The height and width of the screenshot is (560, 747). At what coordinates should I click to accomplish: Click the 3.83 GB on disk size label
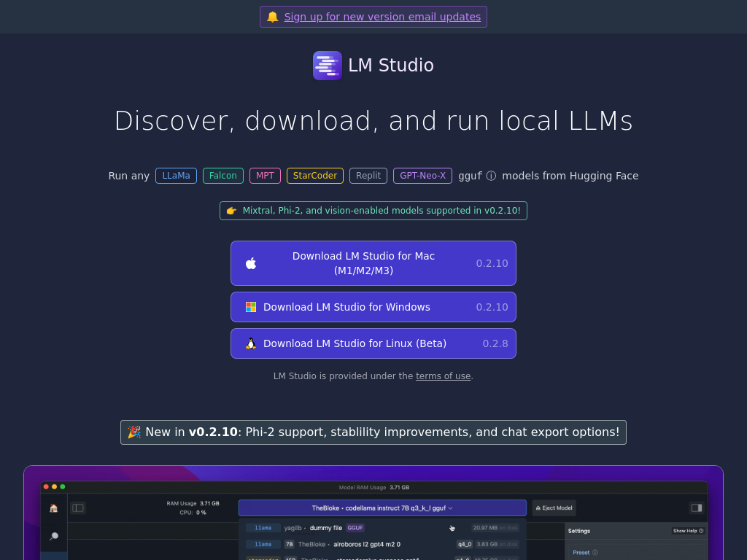click(x=497, y=544)
